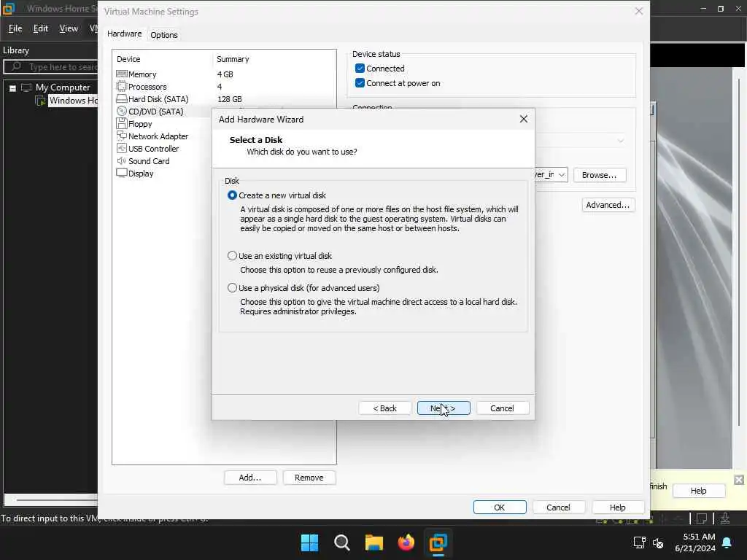Open taskbar Search
Image resolution: width=747 pixels, height=560 pixels.
pos(341,542)
